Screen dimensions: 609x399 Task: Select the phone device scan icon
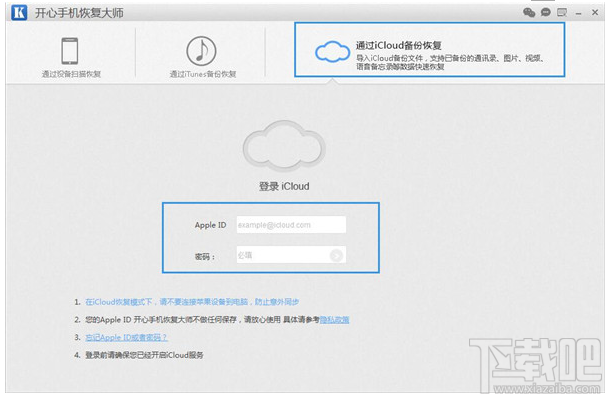coord(70,51)
